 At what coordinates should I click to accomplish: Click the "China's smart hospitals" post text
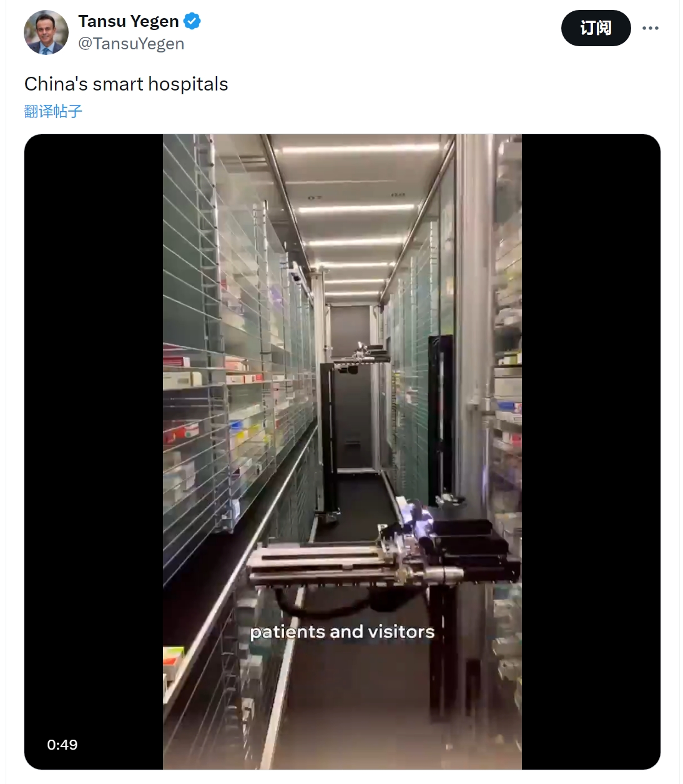coord(126,84)
